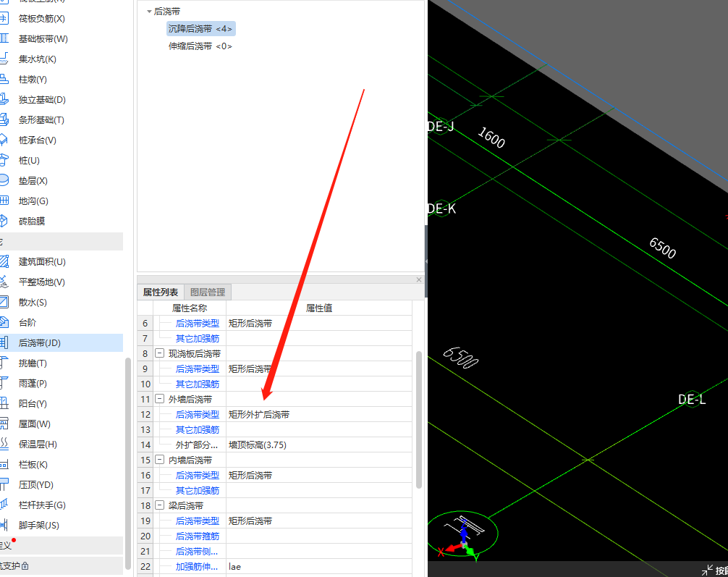Click the 集水坑(K) icon
728x577 pixels.
pos(4,59)
